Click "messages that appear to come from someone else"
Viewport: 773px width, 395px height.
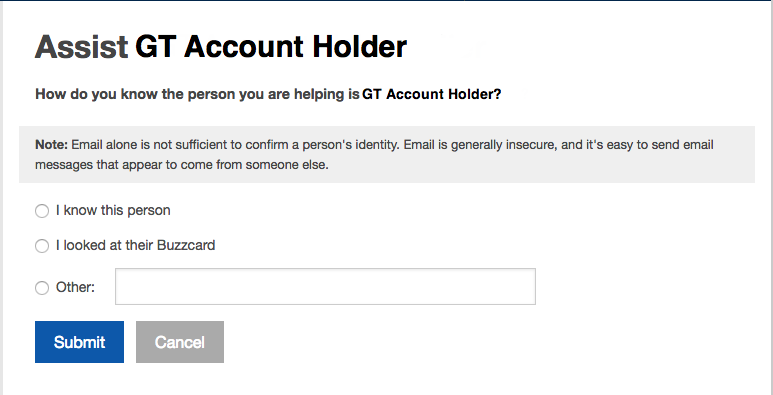tap(182, 165)
